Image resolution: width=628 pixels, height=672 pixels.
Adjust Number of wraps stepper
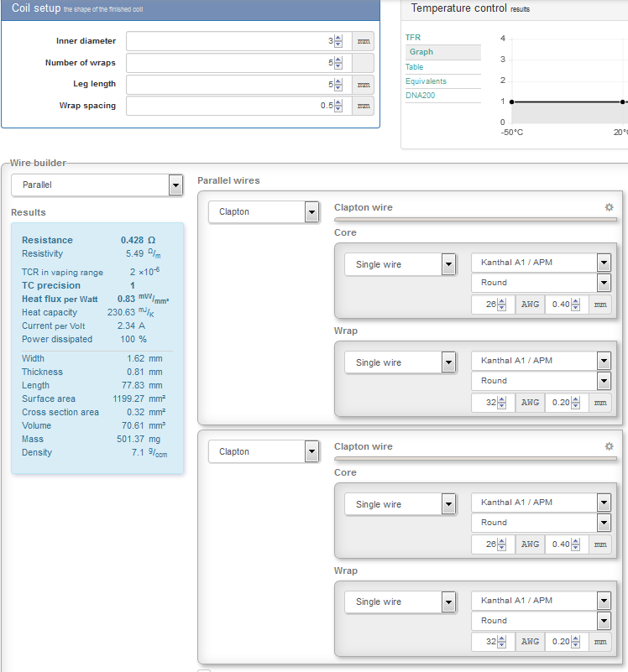(338, 63)
